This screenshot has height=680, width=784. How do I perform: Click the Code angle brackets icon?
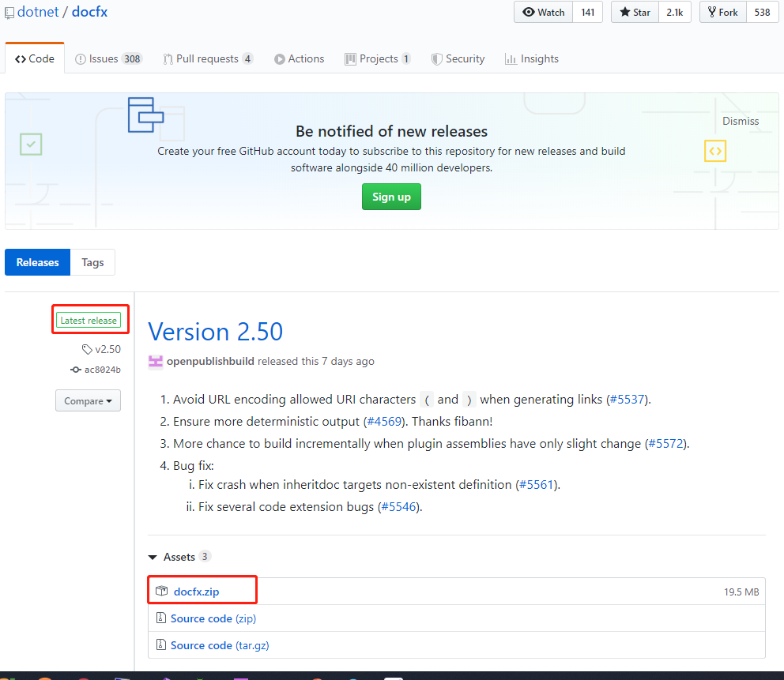point(21,59)
